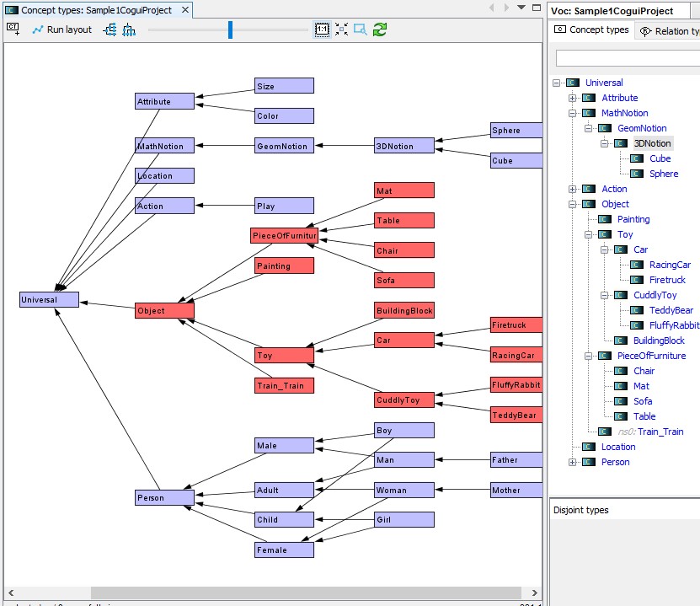
Task: Select the Universal node in graph
Action: [x=49, y=300]
